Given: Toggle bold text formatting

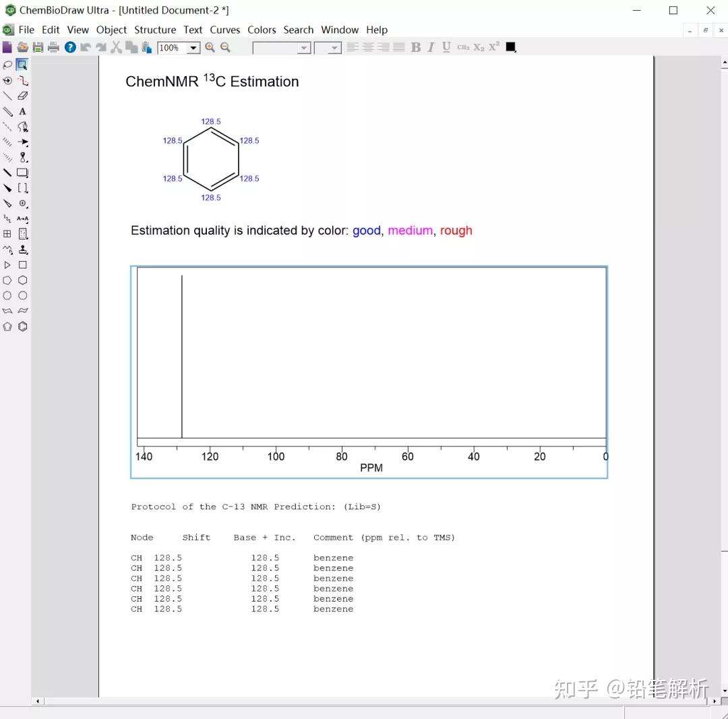Looking at the screenshot, I should (416, 47).
